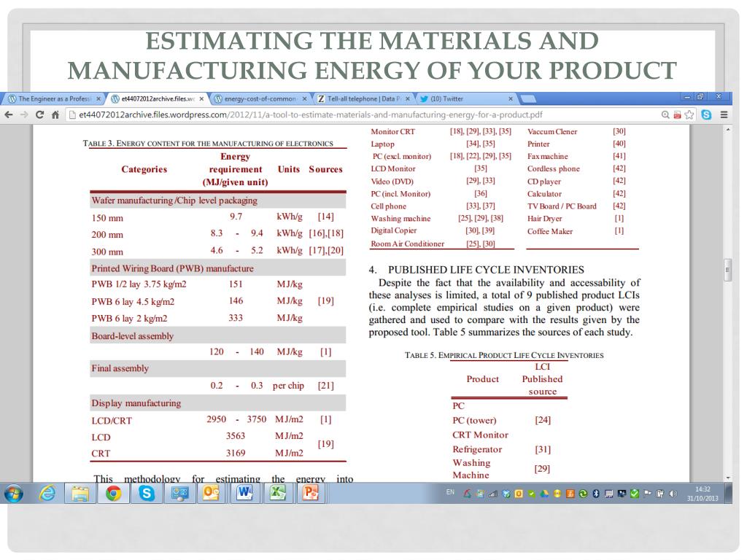747x560 pixels.
Task: Click the scrollbar up arrow
Action: pyautogui.click(x=727, y=130)
